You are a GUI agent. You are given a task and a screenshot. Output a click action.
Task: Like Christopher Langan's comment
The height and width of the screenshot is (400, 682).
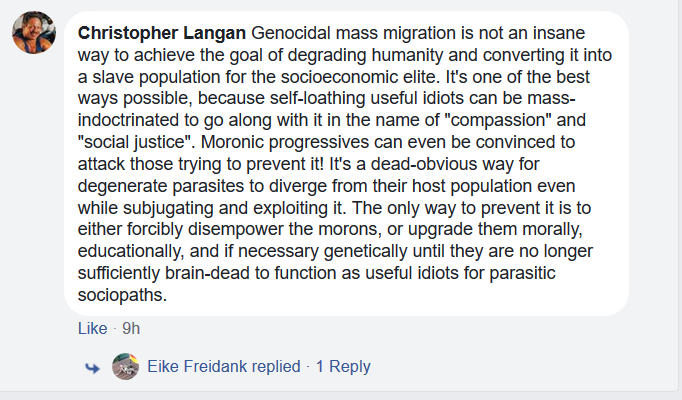[92, 328]
